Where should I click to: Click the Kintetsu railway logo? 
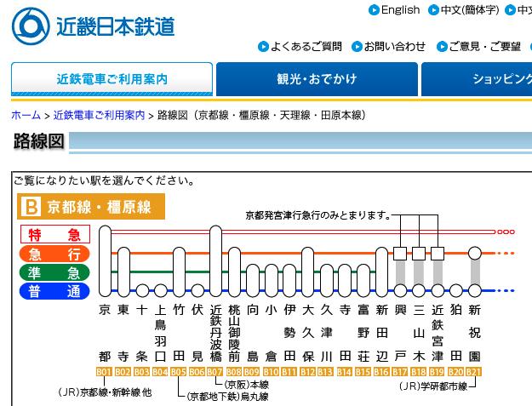click(x=93, y=26)
